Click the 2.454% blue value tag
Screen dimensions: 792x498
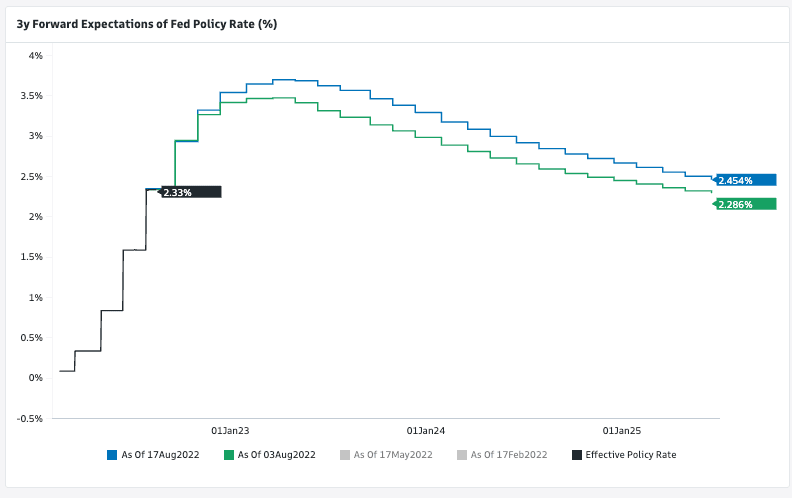tap(745, 180)
